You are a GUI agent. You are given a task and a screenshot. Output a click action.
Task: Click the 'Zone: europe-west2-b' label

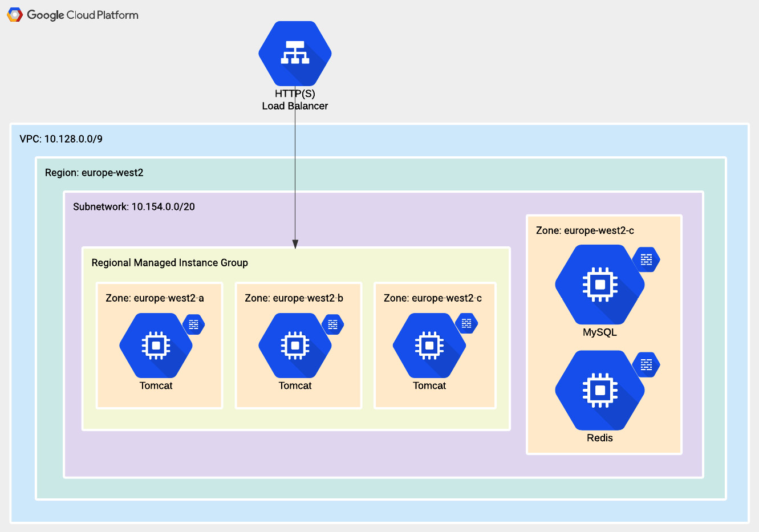(x=294, y=298)
